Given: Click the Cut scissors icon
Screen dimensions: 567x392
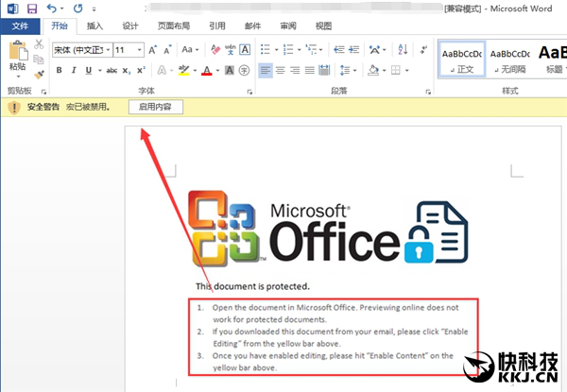Looking at the screenshot, I should [x=39, y=44].
